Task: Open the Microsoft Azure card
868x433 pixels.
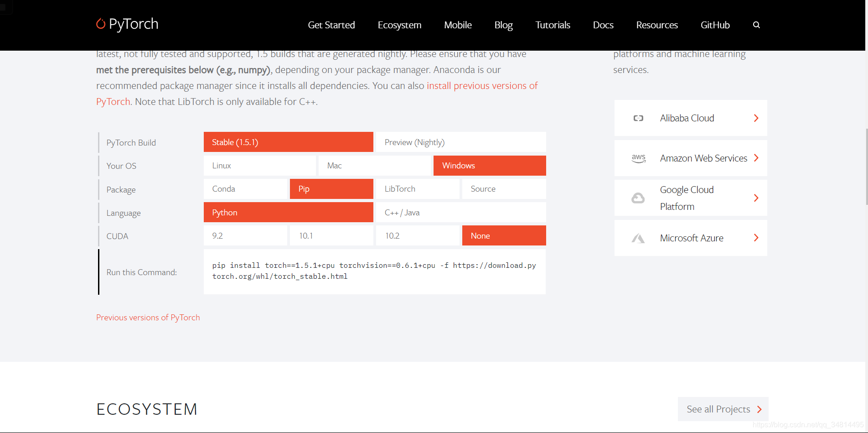Action: 691,238
